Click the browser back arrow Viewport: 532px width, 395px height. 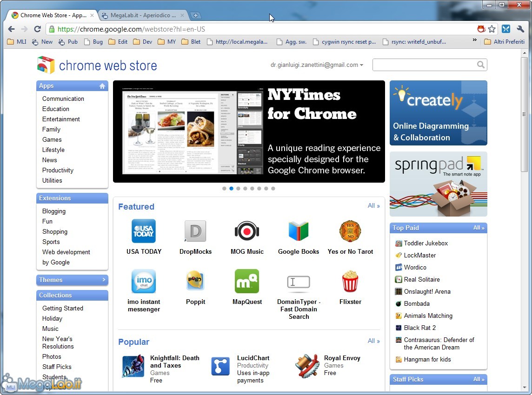point(11,29)
